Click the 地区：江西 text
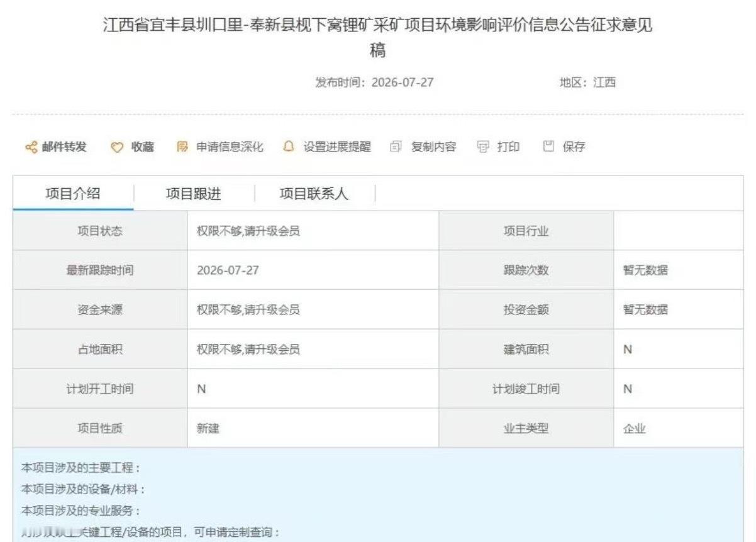 pos(587,82)
